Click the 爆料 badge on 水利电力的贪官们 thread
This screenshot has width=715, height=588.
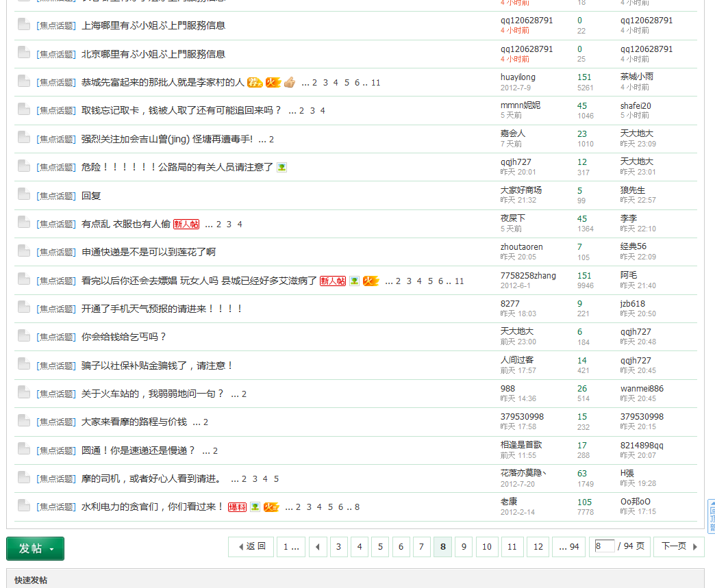237,507
